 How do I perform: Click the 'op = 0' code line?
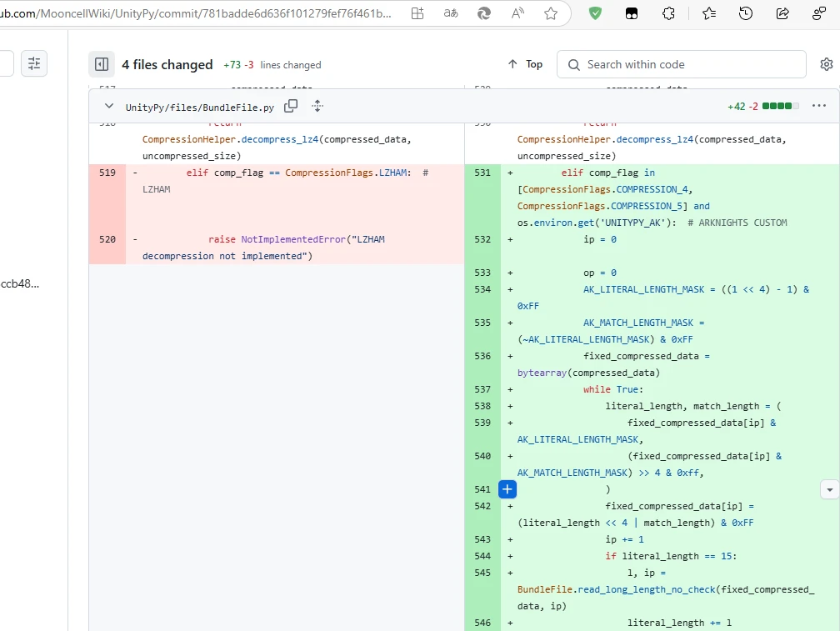[x=600, y=273]
